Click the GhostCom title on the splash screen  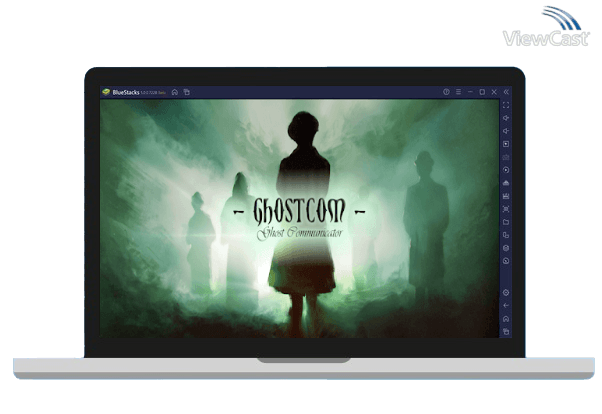tap(299, 211)
